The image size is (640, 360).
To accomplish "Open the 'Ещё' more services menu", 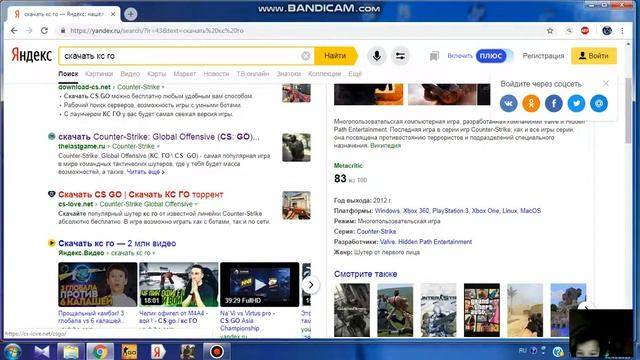I will click(x=355, y=74).
